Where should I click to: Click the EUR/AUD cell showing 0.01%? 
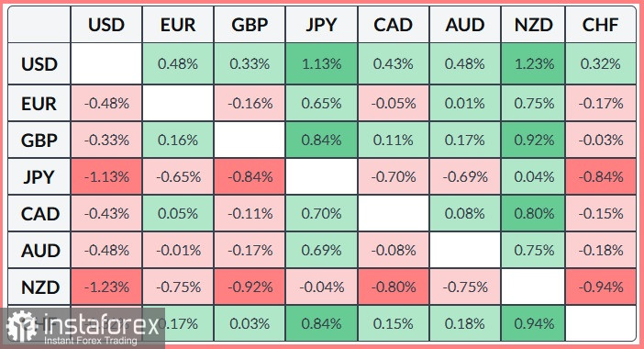(465, 103)
